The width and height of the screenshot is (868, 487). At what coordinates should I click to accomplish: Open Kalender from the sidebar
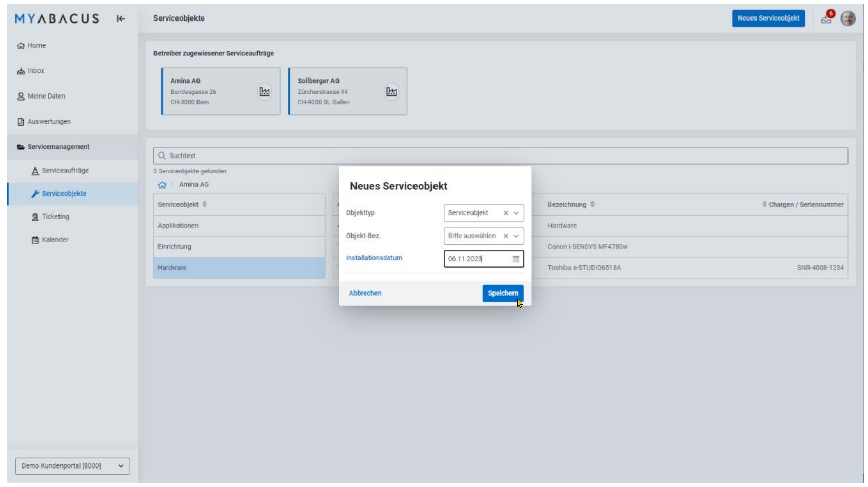tap(54, 240)
